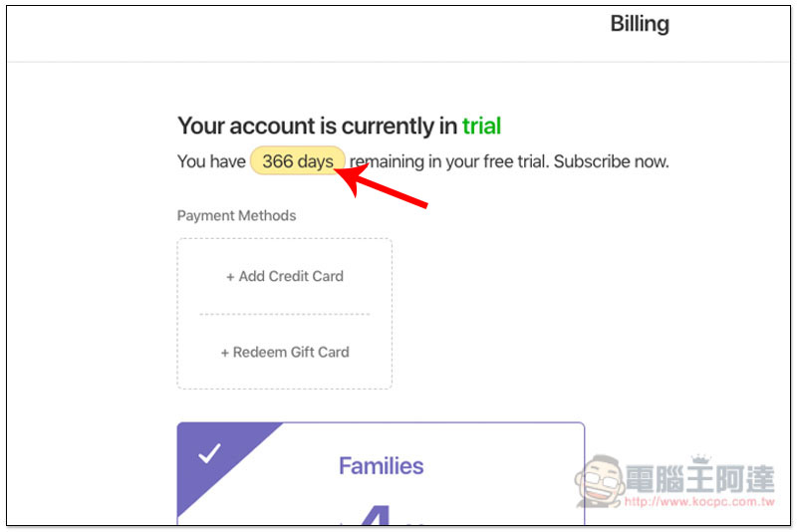Click the 電腦王阿達 watermark text

tap(699, 478)
